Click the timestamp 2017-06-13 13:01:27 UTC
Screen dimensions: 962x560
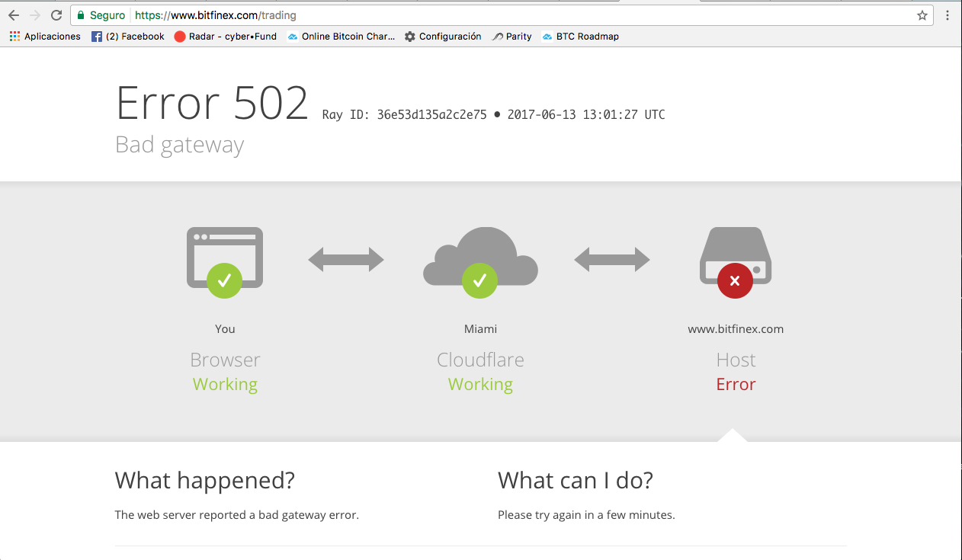coord(586,115)
